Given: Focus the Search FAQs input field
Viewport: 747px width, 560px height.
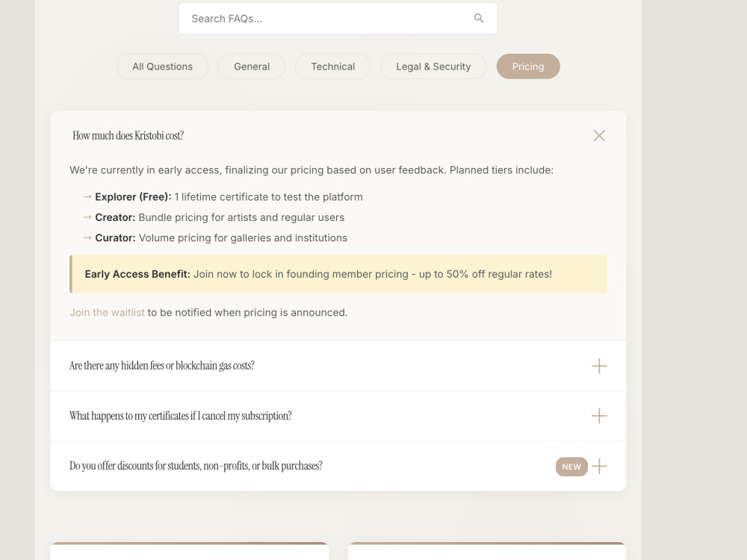Looking at the screenshot, I should [x=338, y=19].
